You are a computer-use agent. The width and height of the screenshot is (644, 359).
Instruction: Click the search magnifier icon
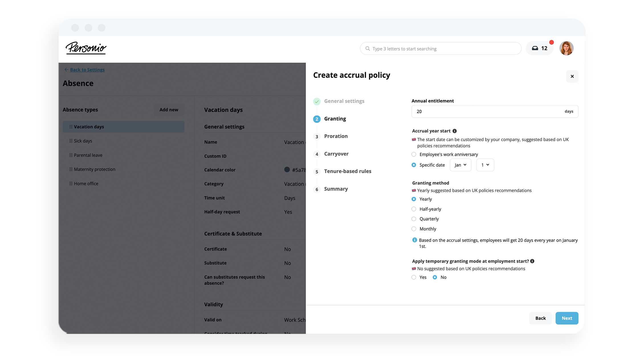pos(367,48)
